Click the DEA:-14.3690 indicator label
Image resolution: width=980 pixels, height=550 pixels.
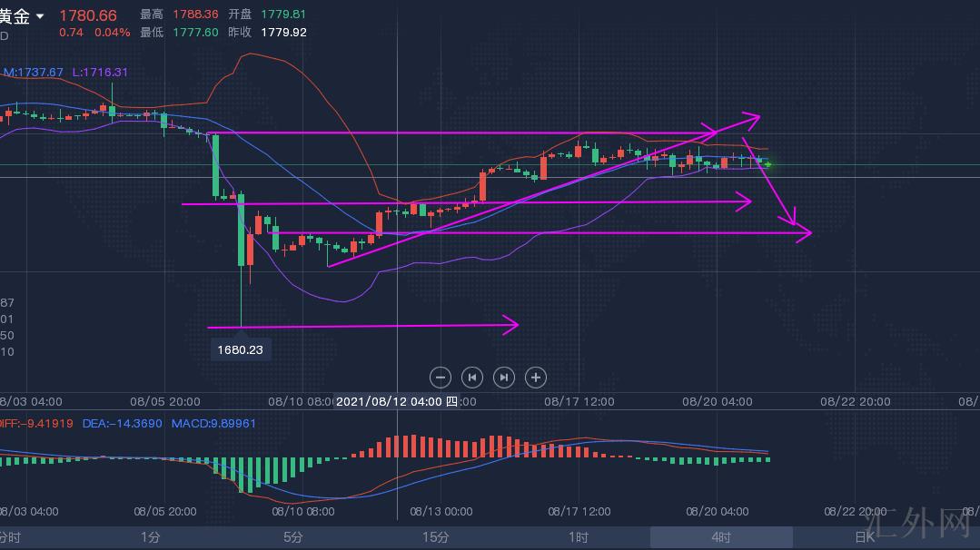click(x=122, y=423)
